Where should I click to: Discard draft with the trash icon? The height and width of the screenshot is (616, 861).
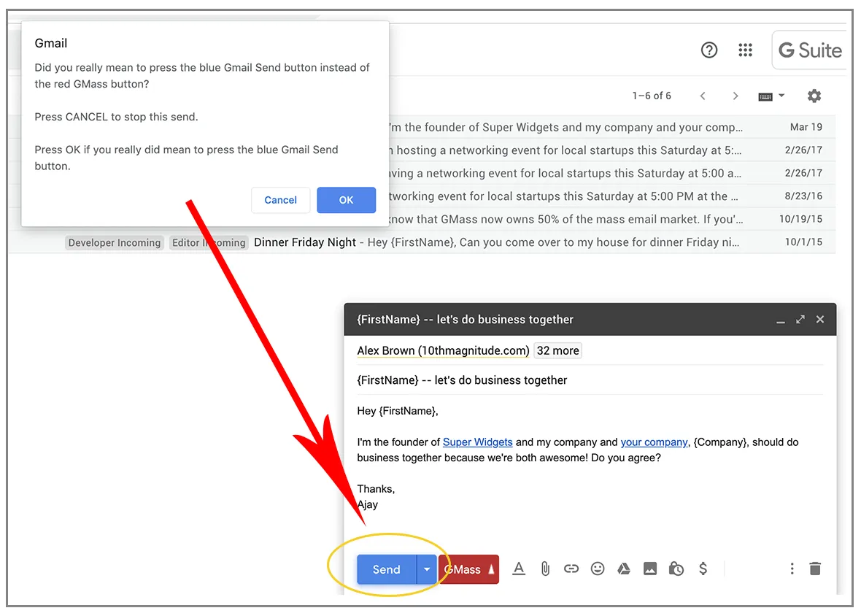[x=816, y=569]
